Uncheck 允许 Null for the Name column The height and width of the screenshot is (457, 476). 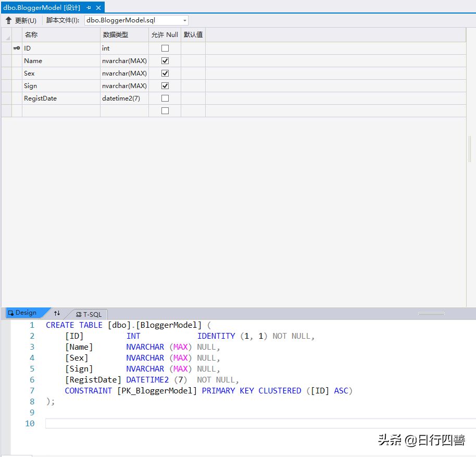(165, 60)
